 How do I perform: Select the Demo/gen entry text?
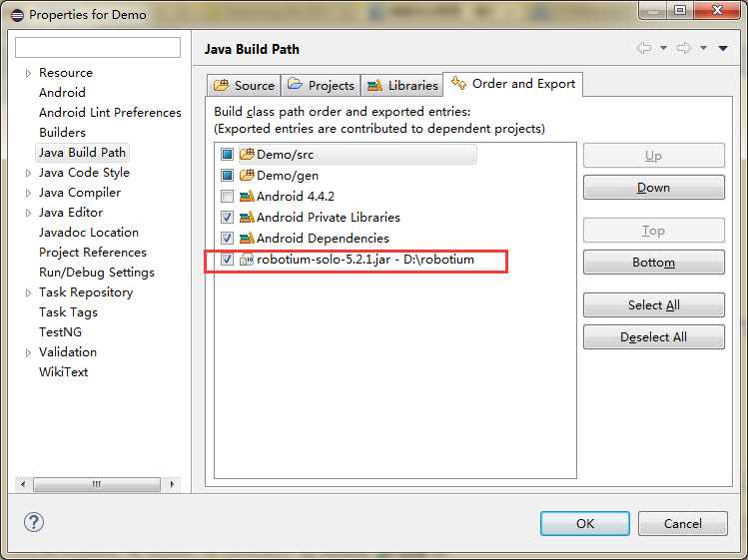(288, 176)
